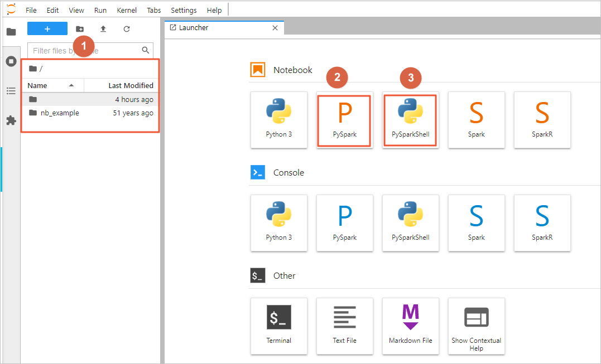Open the File menu
The height and width of the screenshot is (364, 601).
(31, 11)
